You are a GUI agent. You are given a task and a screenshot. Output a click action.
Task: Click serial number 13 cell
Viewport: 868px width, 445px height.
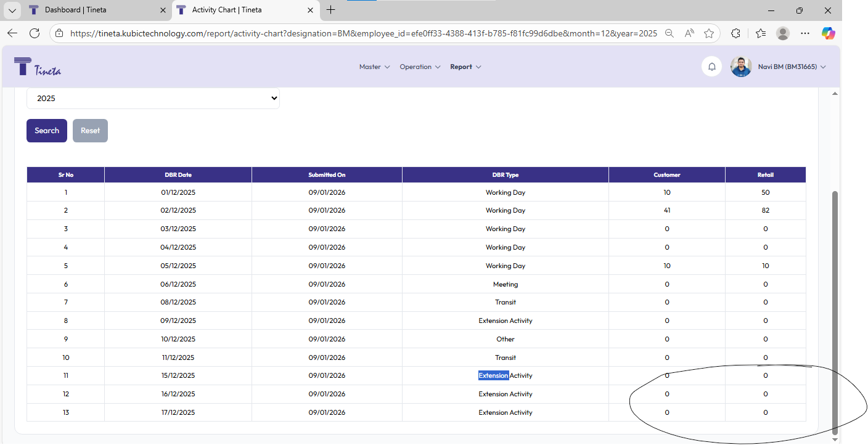(x=66, y=412)
